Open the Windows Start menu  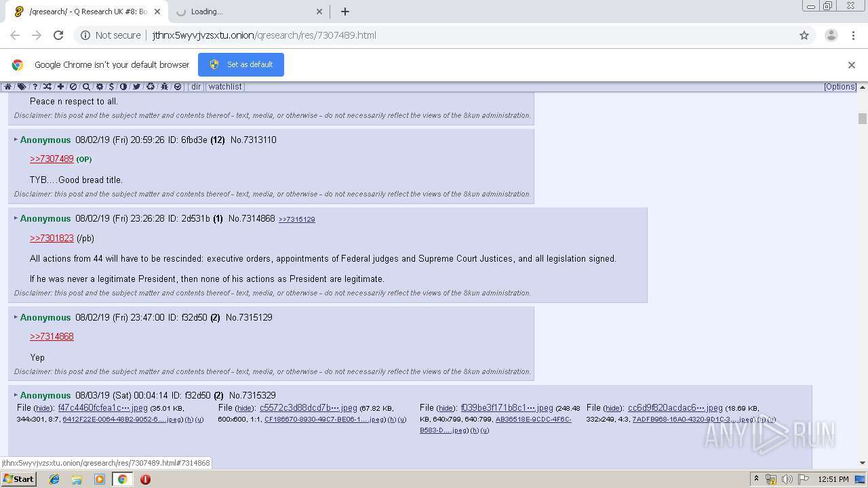[18, 479]
